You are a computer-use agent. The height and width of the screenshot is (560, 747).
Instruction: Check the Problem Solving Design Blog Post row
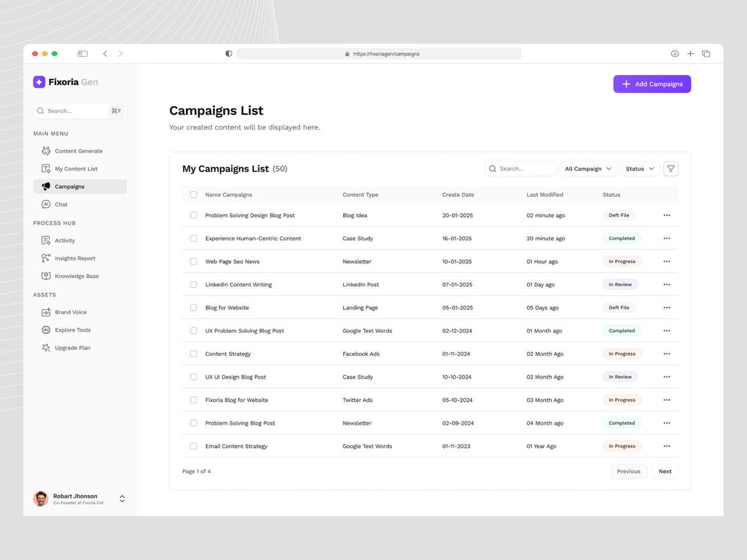point(194,215)
